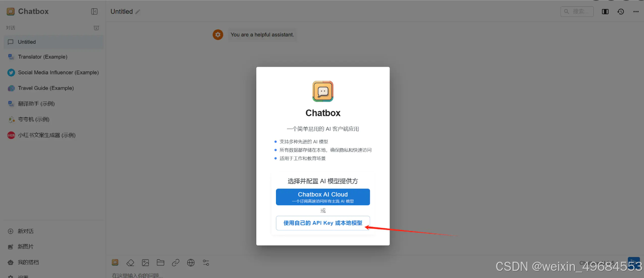The height and width of the screenshot is (278, 644).
Task: Click the 选择并配置 AI 模型提供方 heading
Action: coord(323,181)
